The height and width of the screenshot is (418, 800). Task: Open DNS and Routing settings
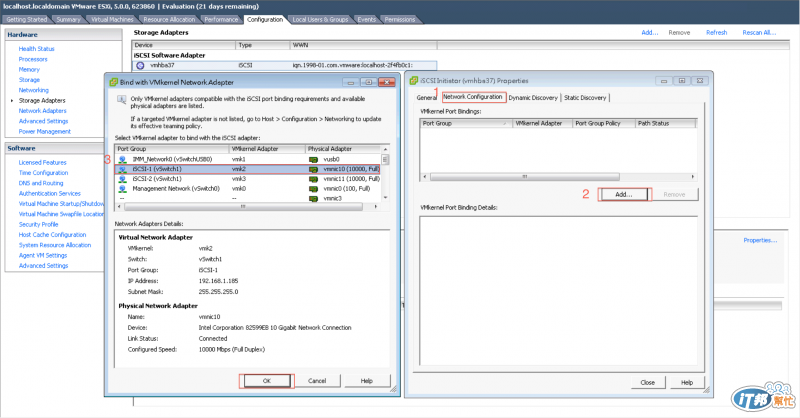[41, 183]
